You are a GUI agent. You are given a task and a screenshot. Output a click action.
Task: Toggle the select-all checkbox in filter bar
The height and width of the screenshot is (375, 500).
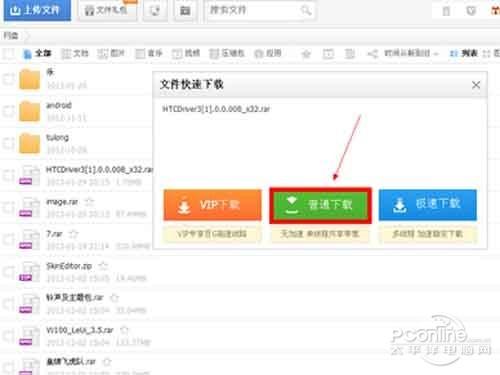click(8, 53)
